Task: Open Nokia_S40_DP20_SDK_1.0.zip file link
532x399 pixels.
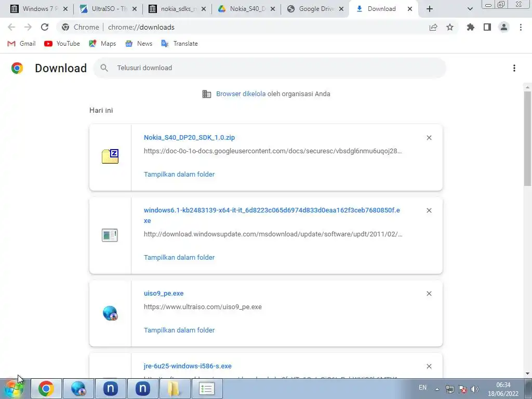Action: 189,137
